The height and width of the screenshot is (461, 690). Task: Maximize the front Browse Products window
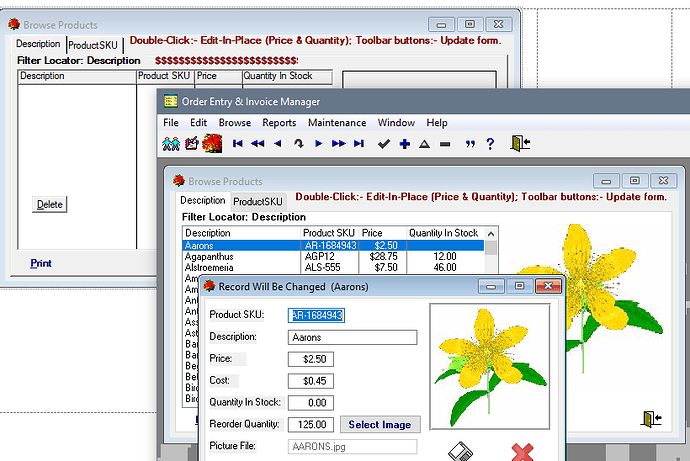click(x=635, y=180)
